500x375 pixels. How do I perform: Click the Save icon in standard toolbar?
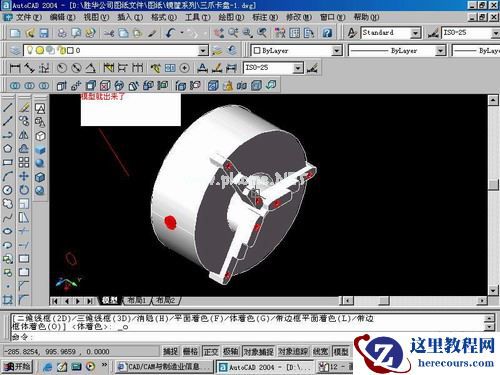[x=44, y=33]
